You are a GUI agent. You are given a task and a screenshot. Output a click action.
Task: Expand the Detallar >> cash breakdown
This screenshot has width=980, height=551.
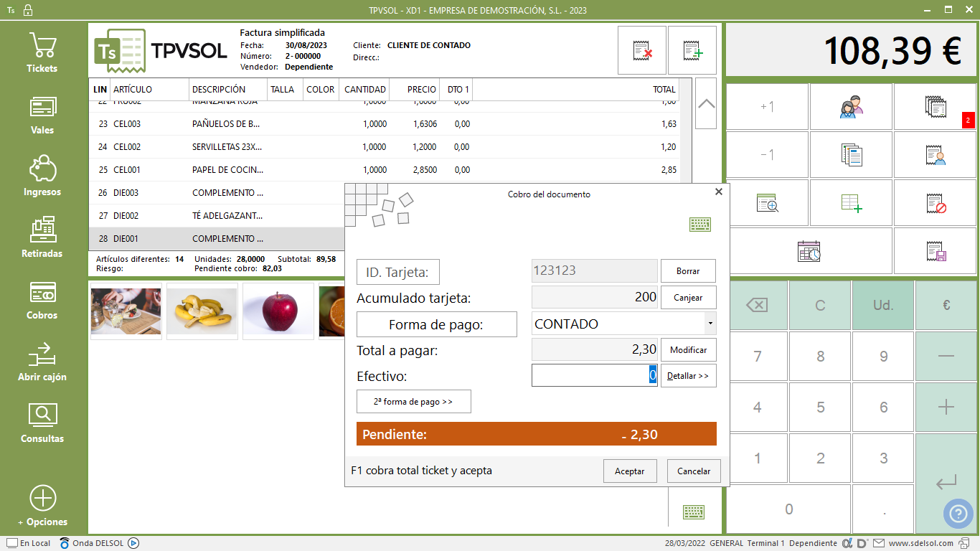click(x=688, y=375)
